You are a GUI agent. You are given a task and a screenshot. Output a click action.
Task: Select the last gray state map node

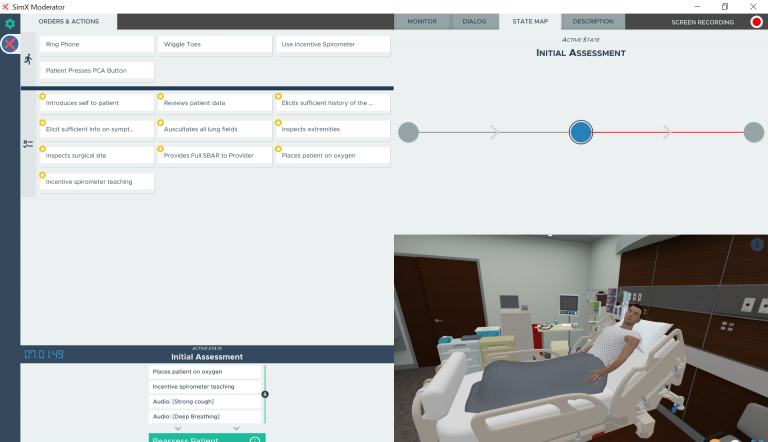pos(753,132)
